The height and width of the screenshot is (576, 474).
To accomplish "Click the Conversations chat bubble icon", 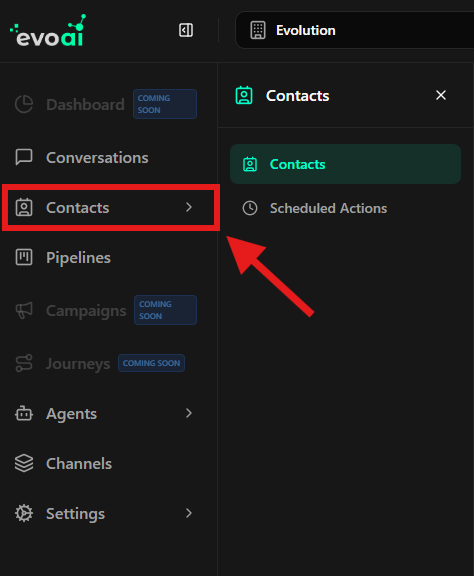I will pos(24,158).
